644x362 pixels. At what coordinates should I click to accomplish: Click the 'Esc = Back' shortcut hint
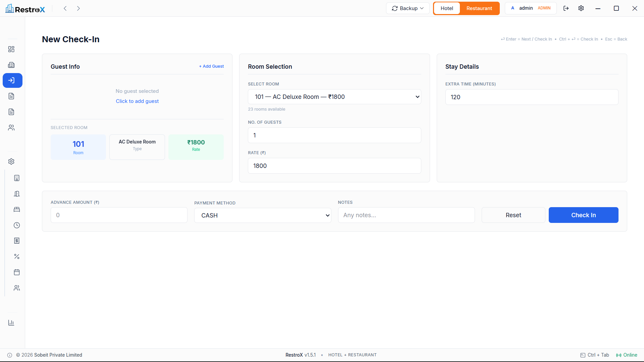(616, 39)
